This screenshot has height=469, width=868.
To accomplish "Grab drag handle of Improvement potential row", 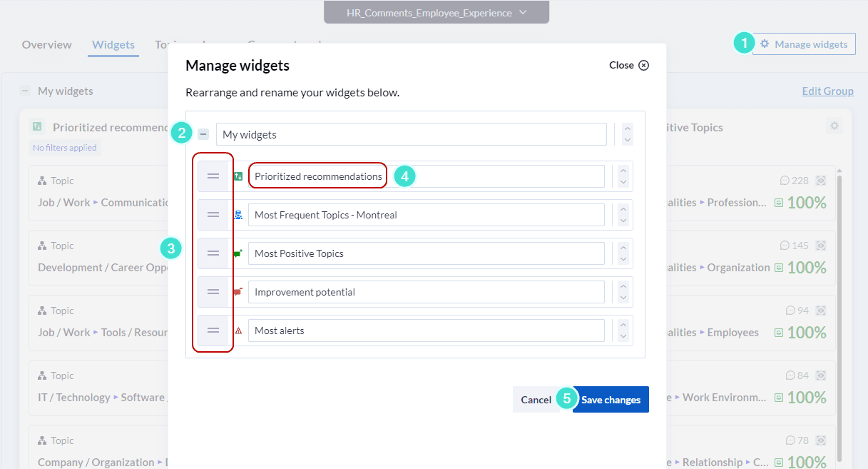I will (x=213, y=292).
